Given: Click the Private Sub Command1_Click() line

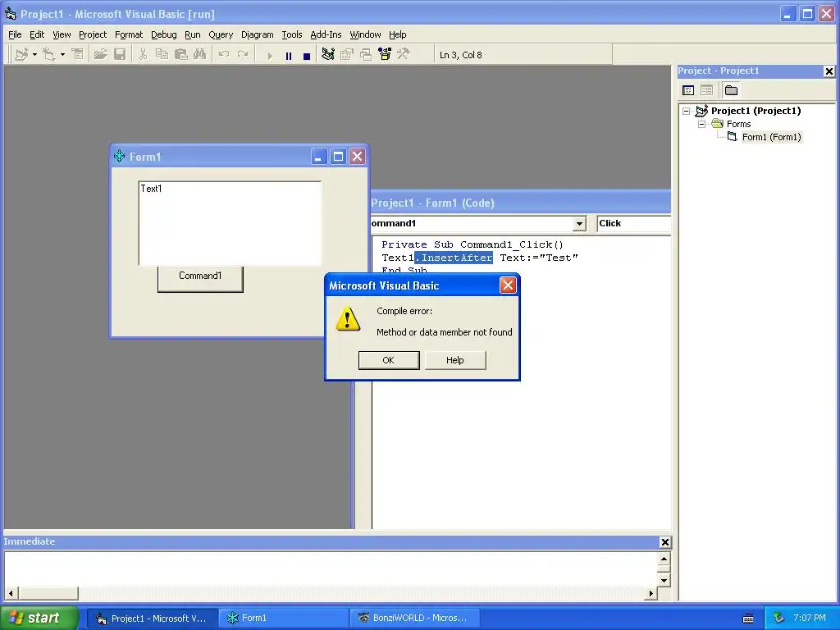Looking at the screenshot, I should [472, 244].
